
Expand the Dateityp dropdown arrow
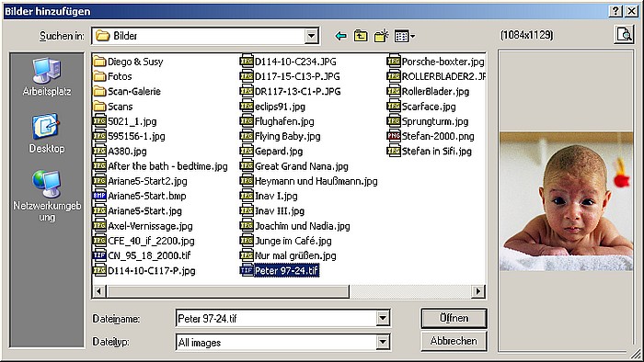point(383,342)
